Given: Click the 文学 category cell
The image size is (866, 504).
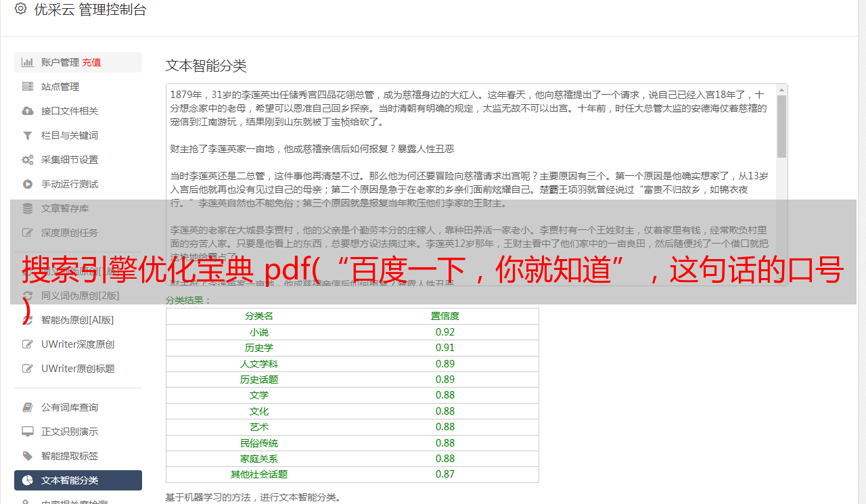Looking at the screenshot, I should 259,395.
